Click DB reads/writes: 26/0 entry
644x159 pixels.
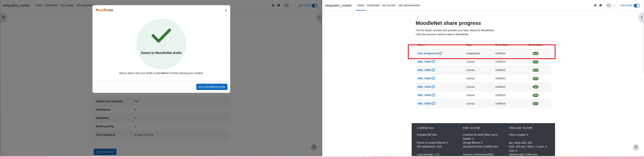[429, 147]
